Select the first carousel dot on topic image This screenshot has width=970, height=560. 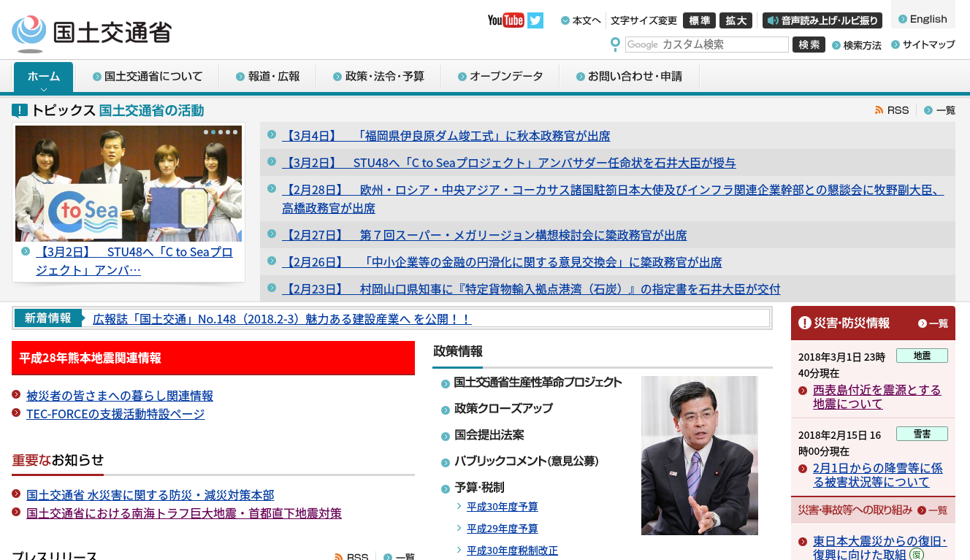[x=206, y=132]
